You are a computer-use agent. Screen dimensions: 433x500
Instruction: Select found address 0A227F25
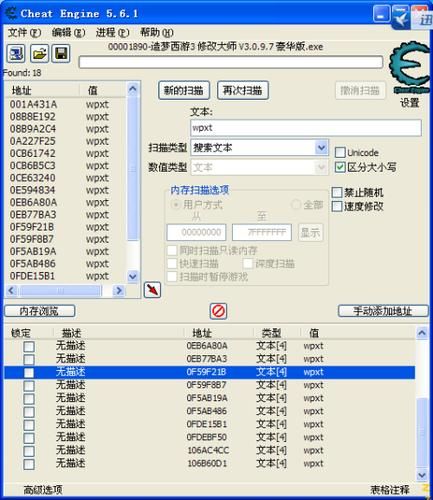[x=32, y=141]
